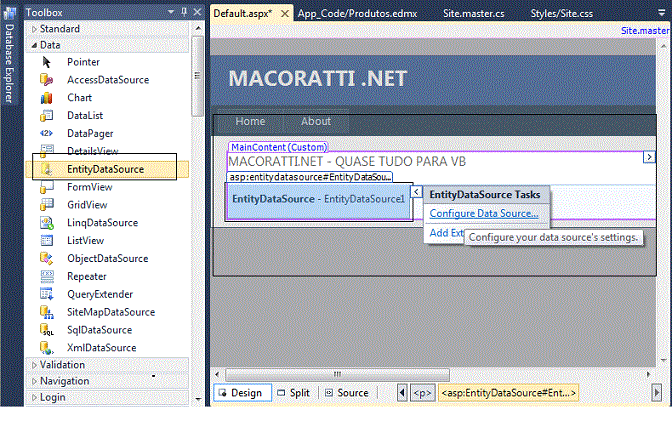Choose the ListView control icon
Viewport: 672px width, 427px height.
(46, 241)
